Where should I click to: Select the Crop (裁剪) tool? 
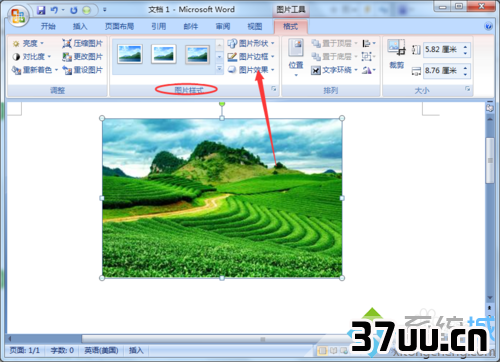pyautogui.click(x=396, y=54)
